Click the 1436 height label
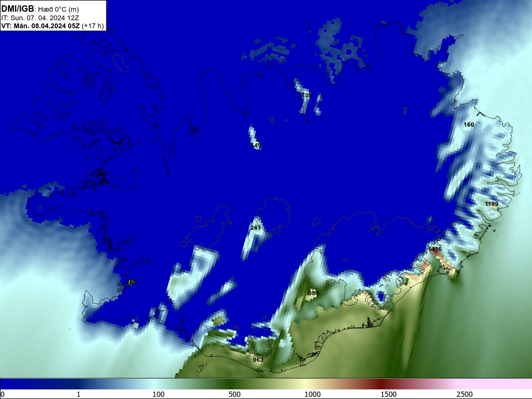 pyautogui.click(x=435, y=249)
